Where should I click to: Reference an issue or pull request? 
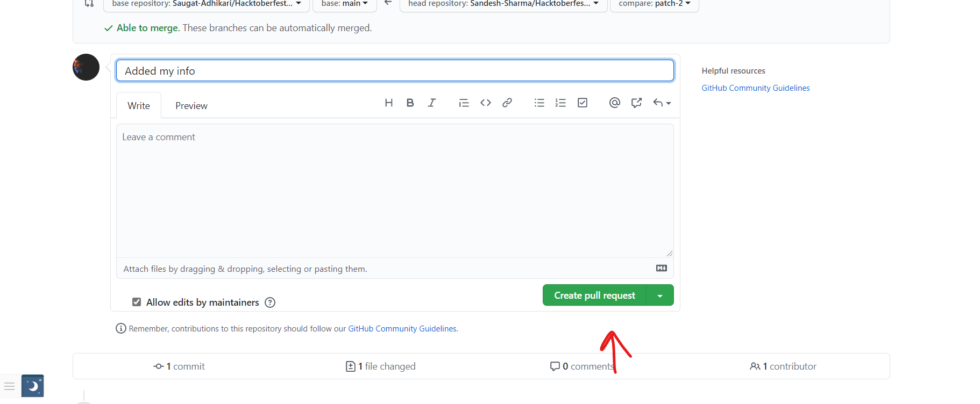(x=636, y=103)
